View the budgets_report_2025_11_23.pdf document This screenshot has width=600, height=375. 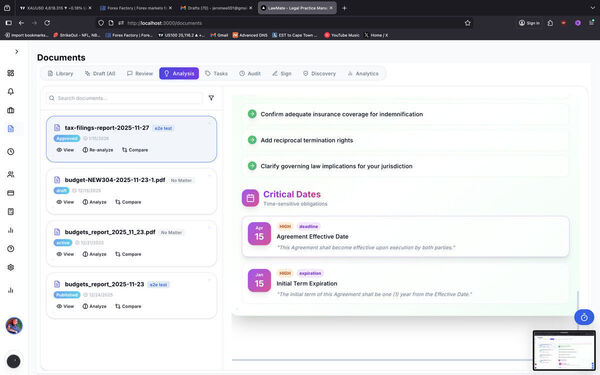pos(65,254)
